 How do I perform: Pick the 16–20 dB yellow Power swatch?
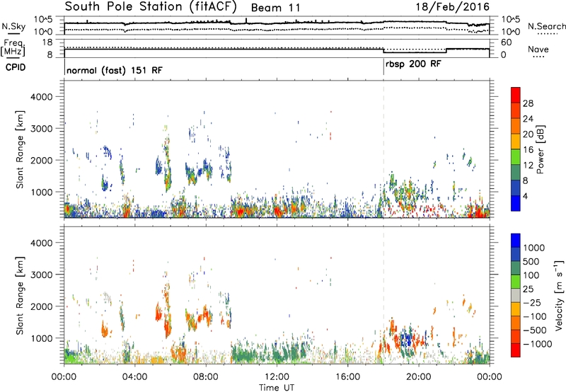pos(516,142)
